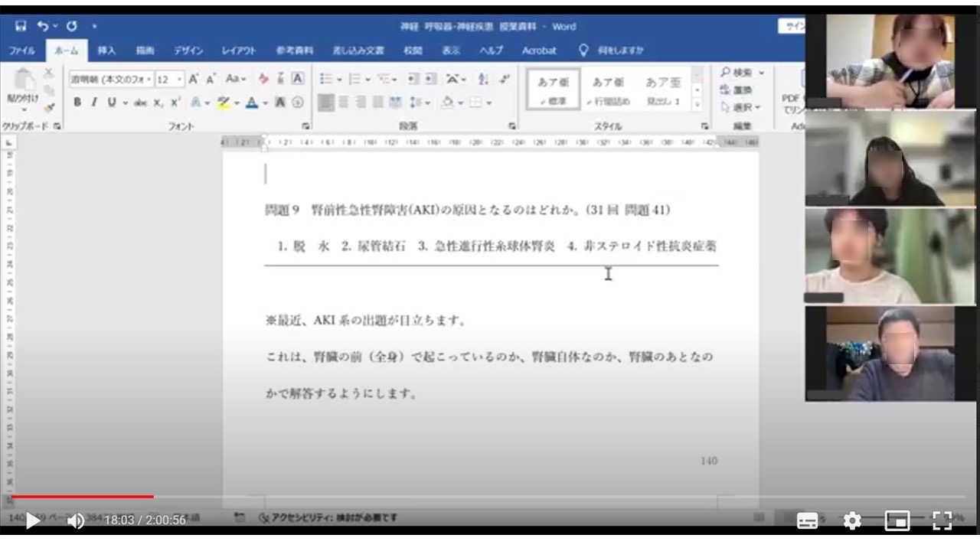The image size is (980, 551).
Task: Open the 挿入 (Insert) ribbon tab
Action: pos(106,51)
